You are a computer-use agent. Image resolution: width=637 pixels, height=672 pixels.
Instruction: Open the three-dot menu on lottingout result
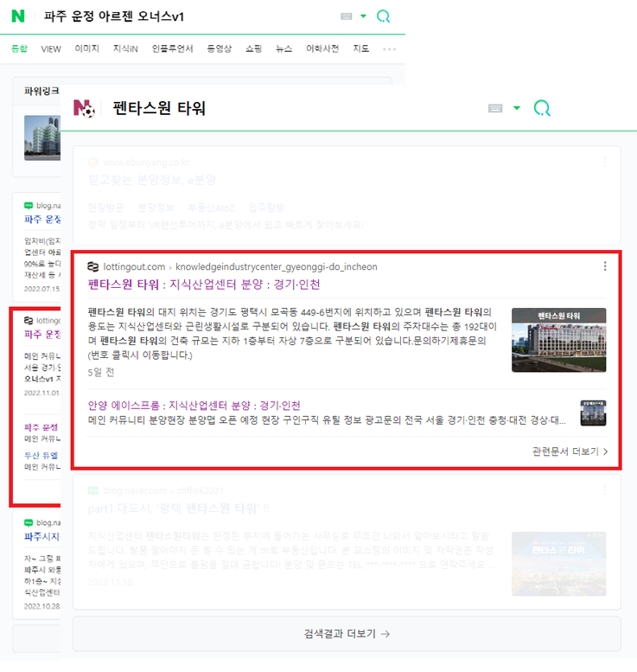click(605, 266)
